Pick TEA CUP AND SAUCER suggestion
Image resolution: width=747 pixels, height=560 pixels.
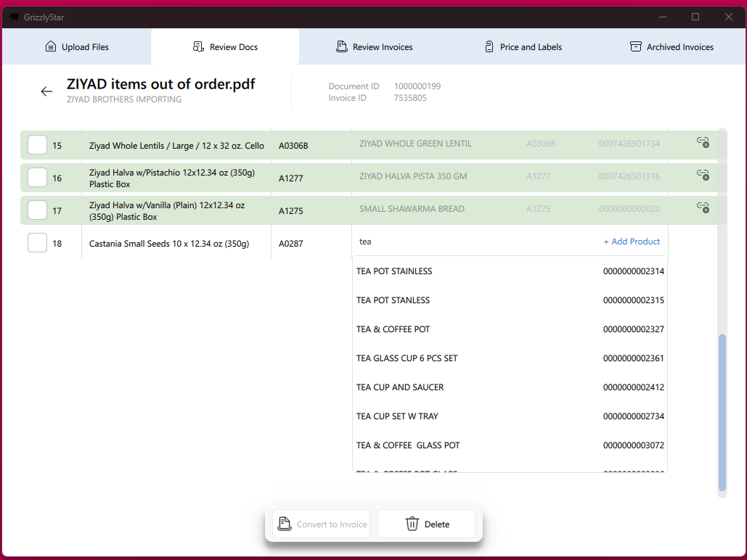[510, 387]
